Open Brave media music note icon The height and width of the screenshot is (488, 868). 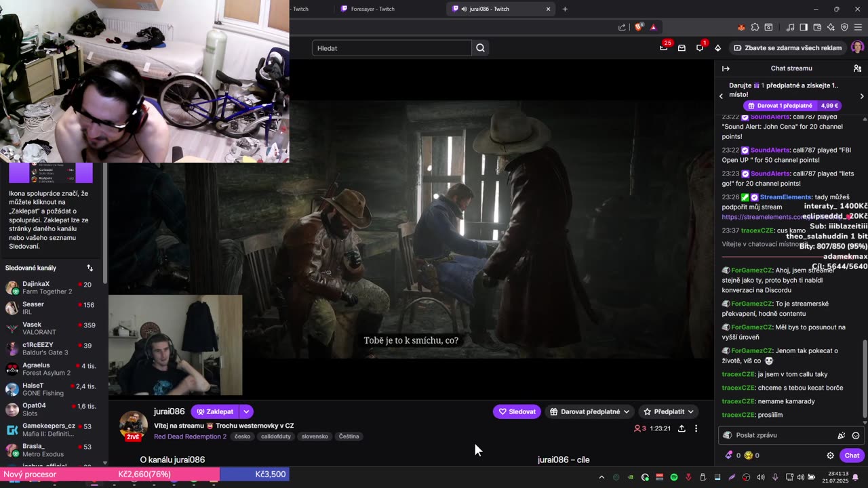pos(790,27)
